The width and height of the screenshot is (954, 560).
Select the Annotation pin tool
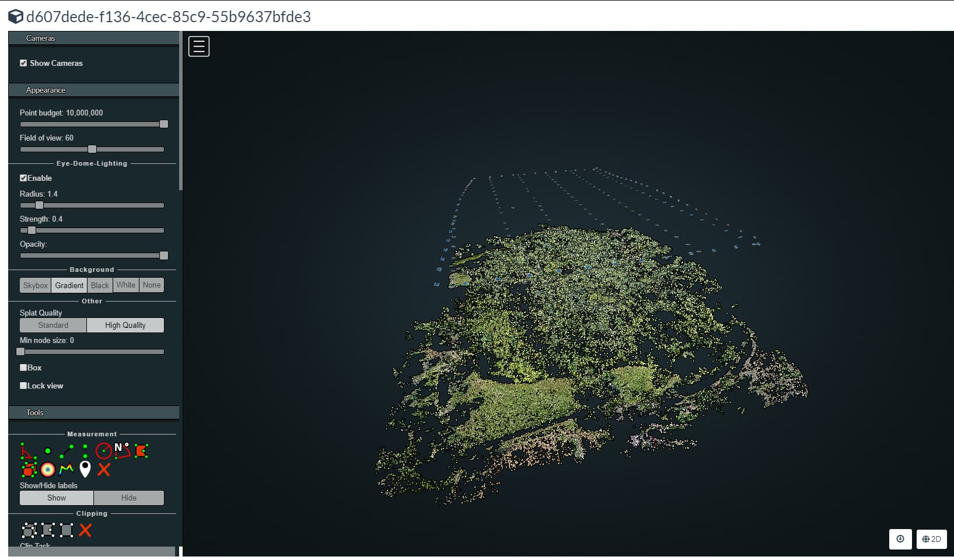85,470
